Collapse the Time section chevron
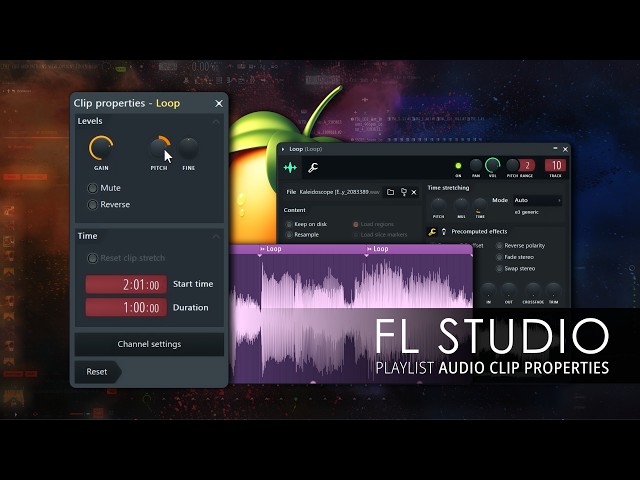640x480 pixels. click(216, 236)
